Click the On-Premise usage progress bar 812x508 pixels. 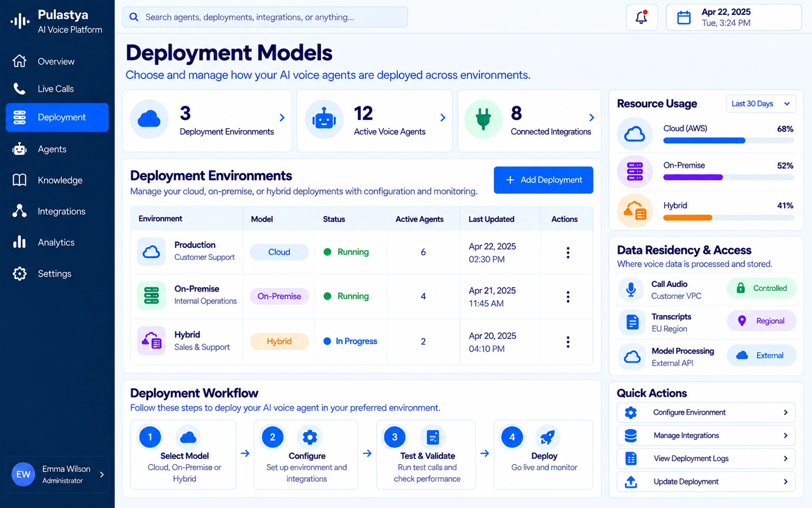coord(729,177)
